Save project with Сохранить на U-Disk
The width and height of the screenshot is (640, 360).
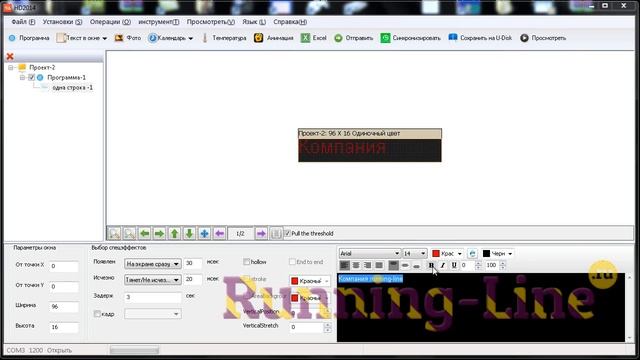(x=480, y=38)
